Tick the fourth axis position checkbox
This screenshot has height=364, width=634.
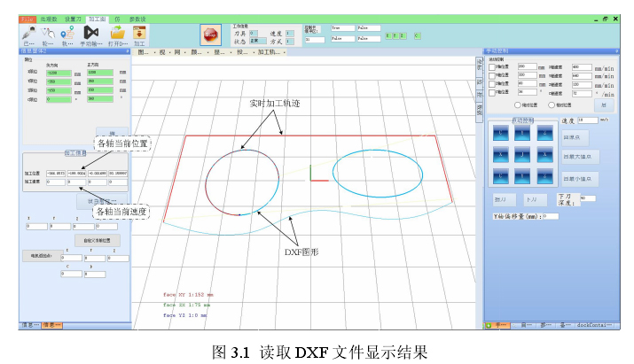491,91
